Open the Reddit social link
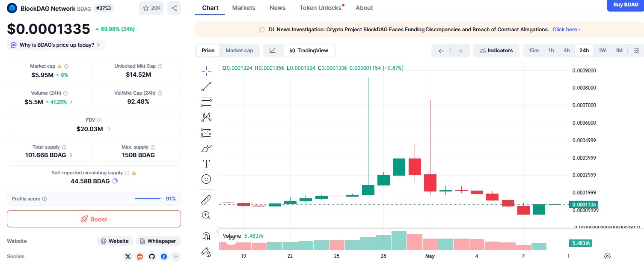 [140, 257]
